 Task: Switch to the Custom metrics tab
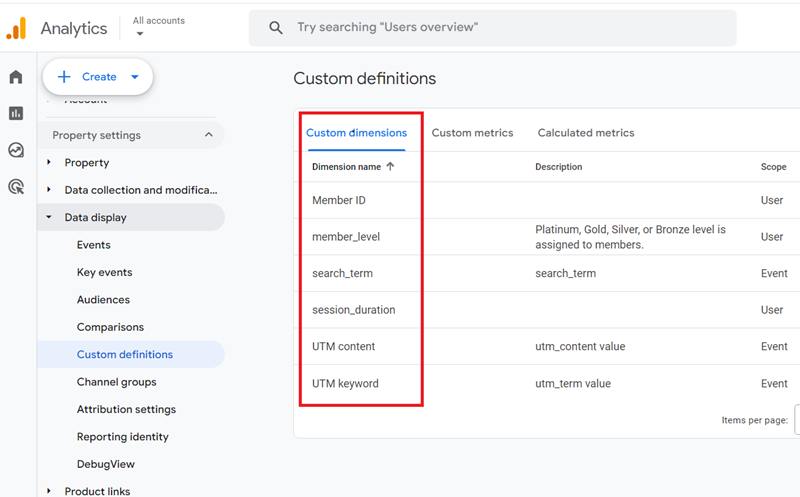472,132
